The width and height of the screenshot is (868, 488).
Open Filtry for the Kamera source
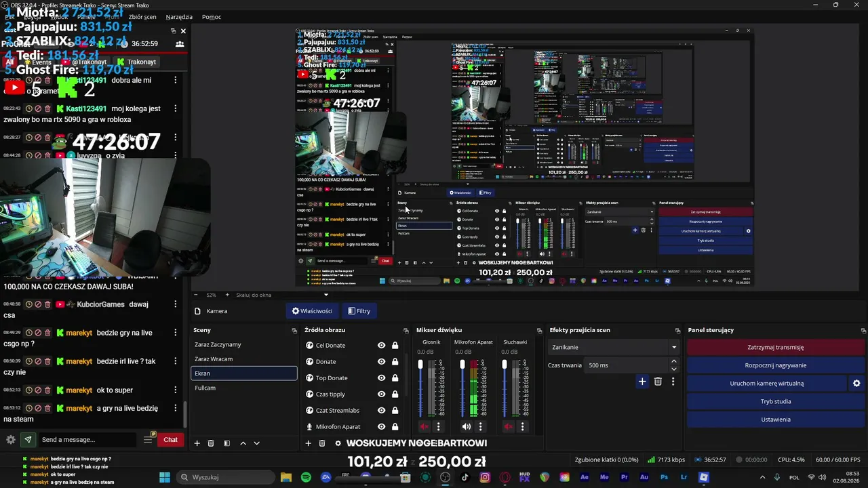[359, 311]
